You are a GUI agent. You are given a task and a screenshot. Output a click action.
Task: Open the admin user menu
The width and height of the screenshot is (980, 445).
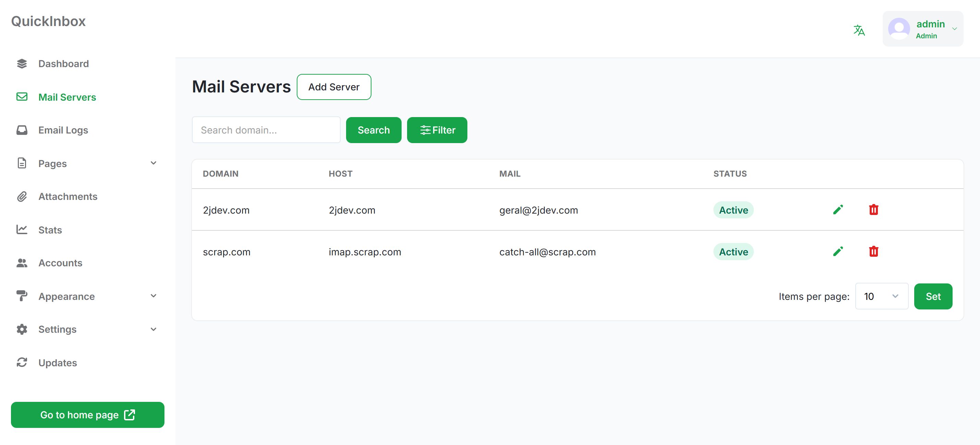click(954, 29)
